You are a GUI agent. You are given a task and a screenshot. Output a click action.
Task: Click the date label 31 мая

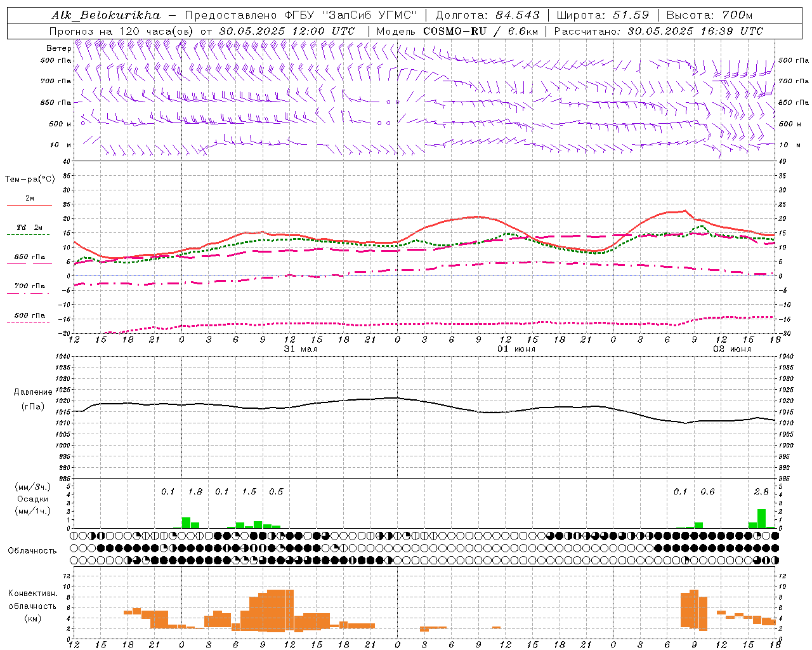[x=300, y=349]
